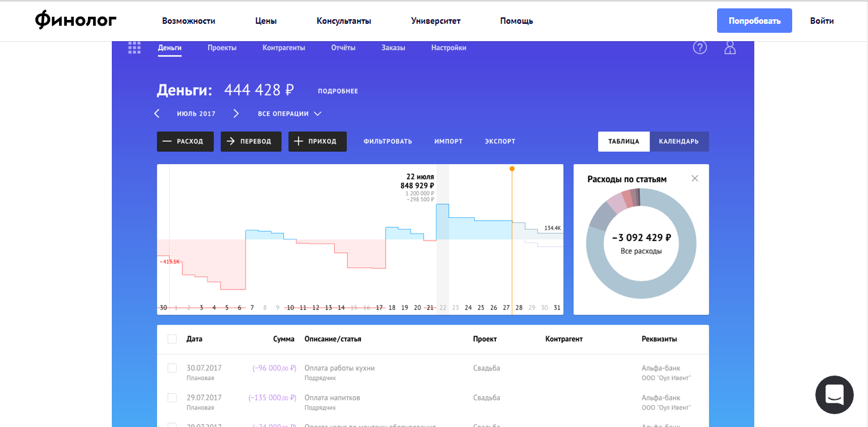Open the Деньги tab
Screen dimensions: 868x427
pyautogui.click(x=170, y=48)
